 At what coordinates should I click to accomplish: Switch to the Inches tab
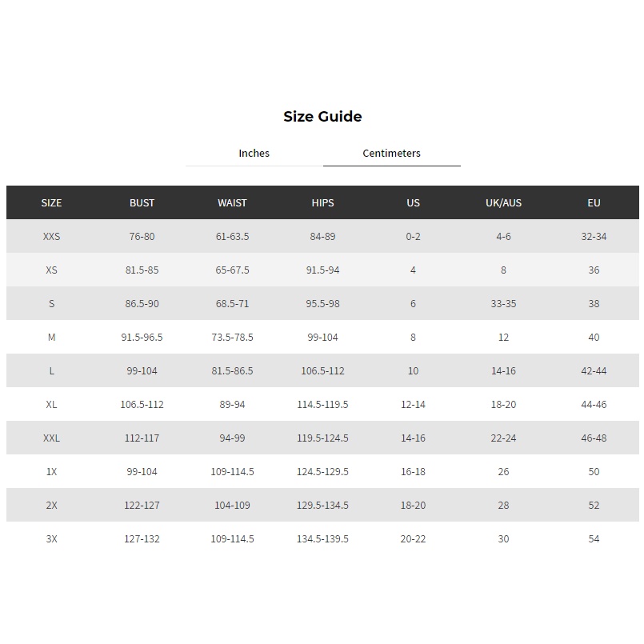pyautogui.click(x=254, y=153)
